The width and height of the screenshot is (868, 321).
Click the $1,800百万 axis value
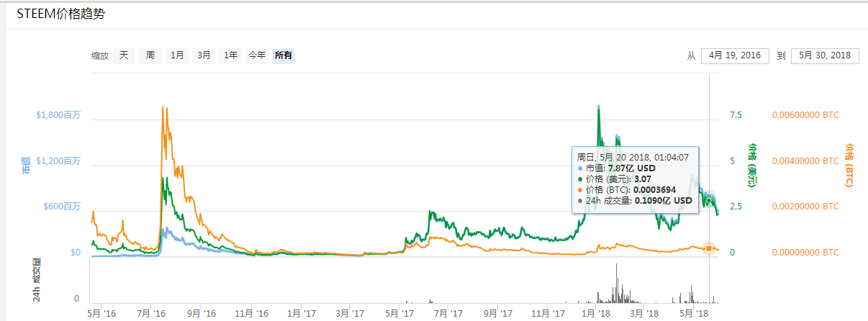pyautogui.click(x=58, y=114)
